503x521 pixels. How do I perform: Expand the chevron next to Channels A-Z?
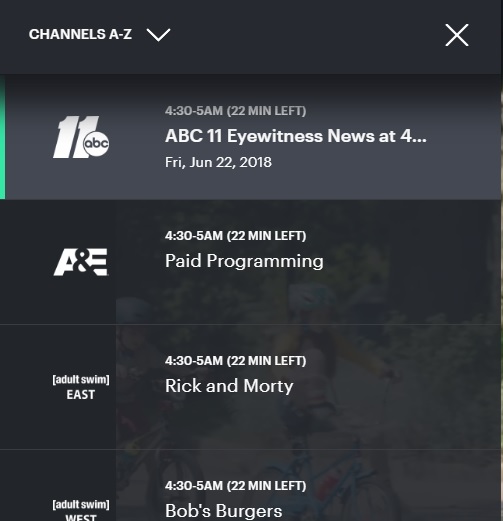(159, 35)
